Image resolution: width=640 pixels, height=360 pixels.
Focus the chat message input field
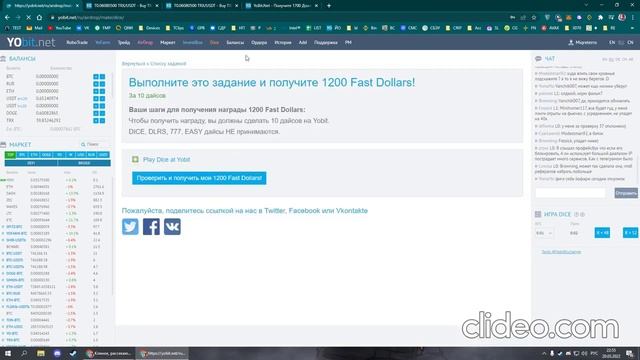570,193
